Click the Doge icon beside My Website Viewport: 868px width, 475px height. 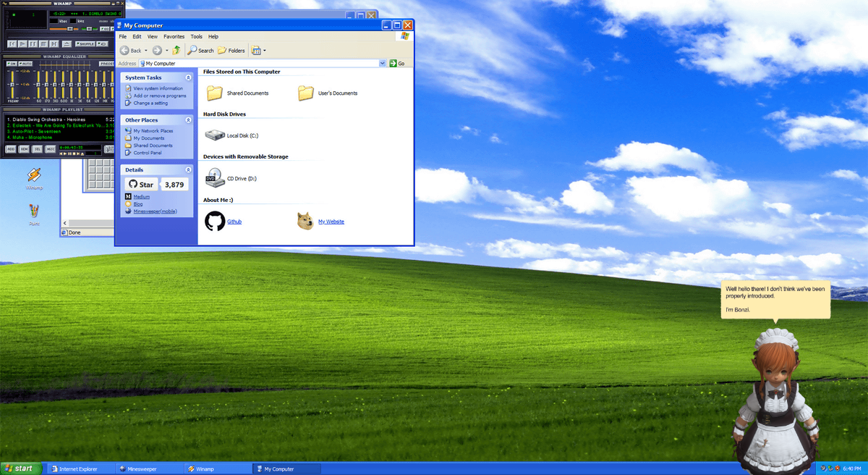(x=306, y=221)
